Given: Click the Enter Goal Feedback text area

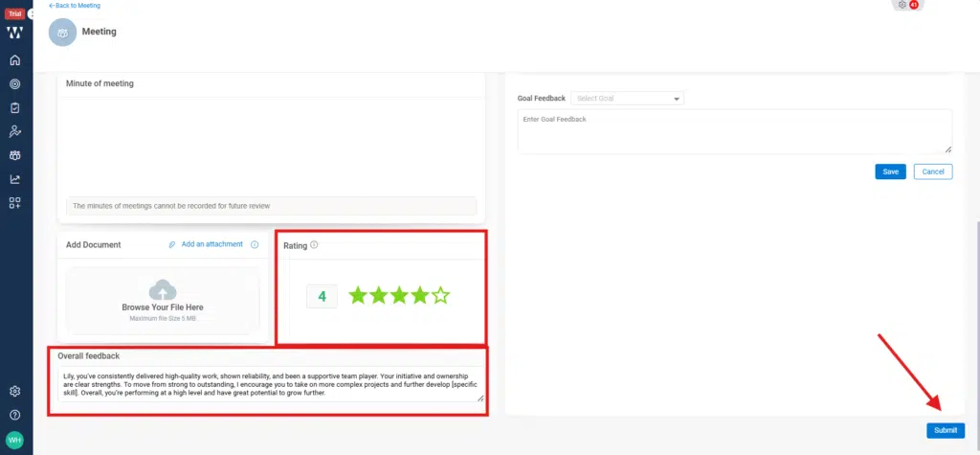Looking at the screenshot, I should (x=734, y=130).
